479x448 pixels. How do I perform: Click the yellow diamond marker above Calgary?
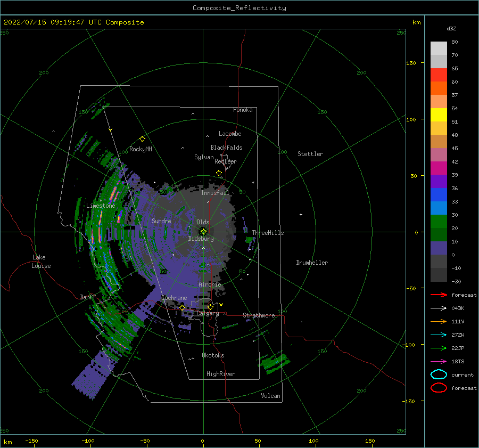210,307
